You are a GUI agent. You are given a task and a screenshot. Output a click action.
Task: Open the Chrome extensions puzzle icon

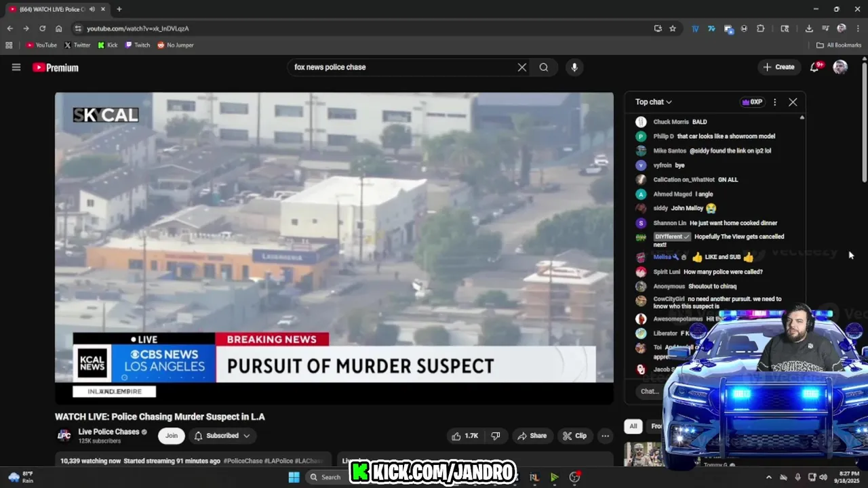coord(761,28)
